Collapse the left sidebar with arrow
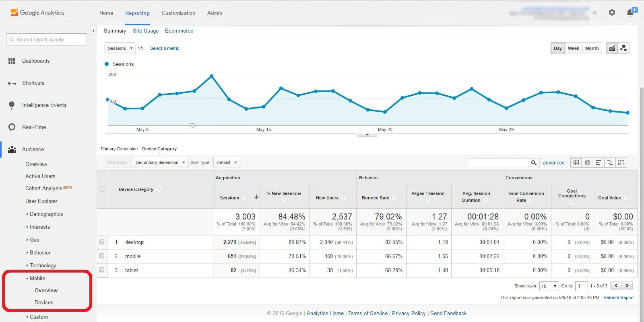The height and width of the screenshot is (322, 644). pos(93,31)
